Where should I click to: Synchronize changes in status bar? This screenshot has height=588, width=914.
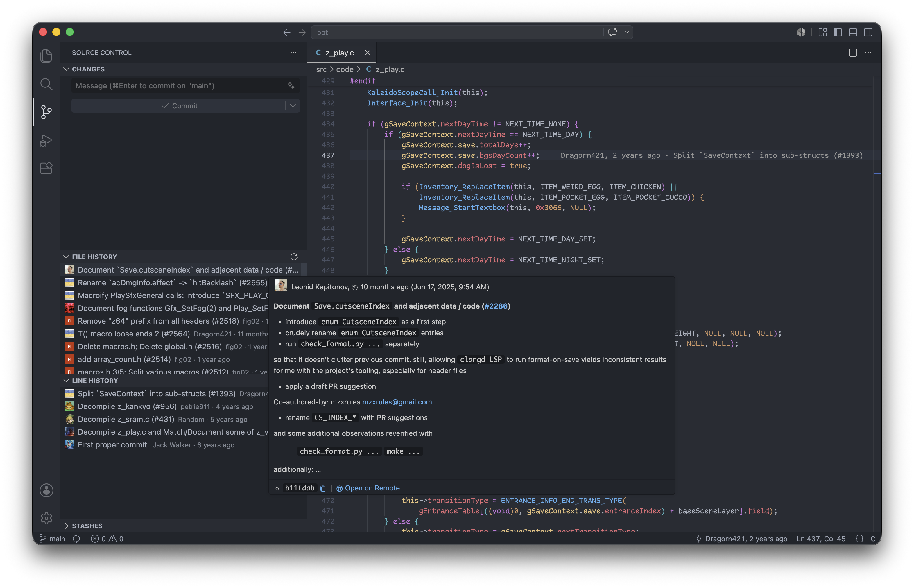(x=76, y=538)
